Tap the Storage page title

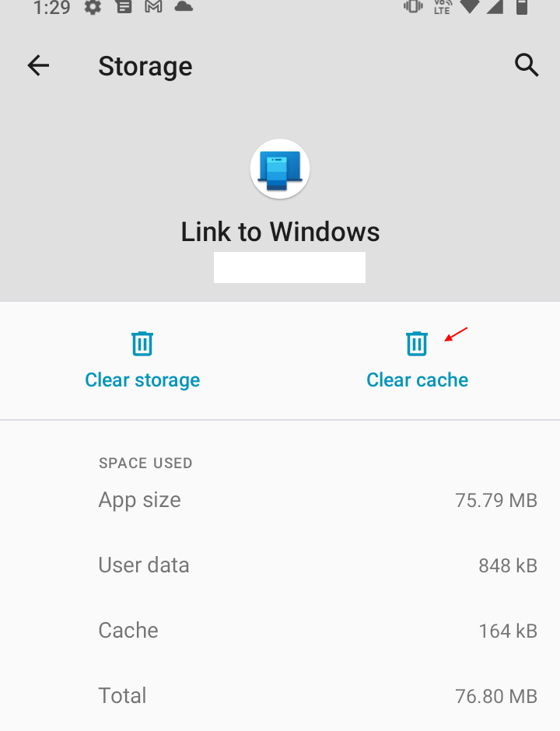pyautogui.click(x=145, y=65)
